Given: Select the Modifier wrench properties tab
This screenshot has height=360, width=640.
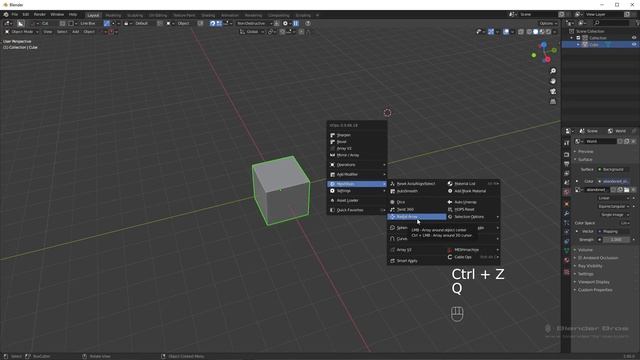Looking at the screenshot, I should [x=567, y=213].
